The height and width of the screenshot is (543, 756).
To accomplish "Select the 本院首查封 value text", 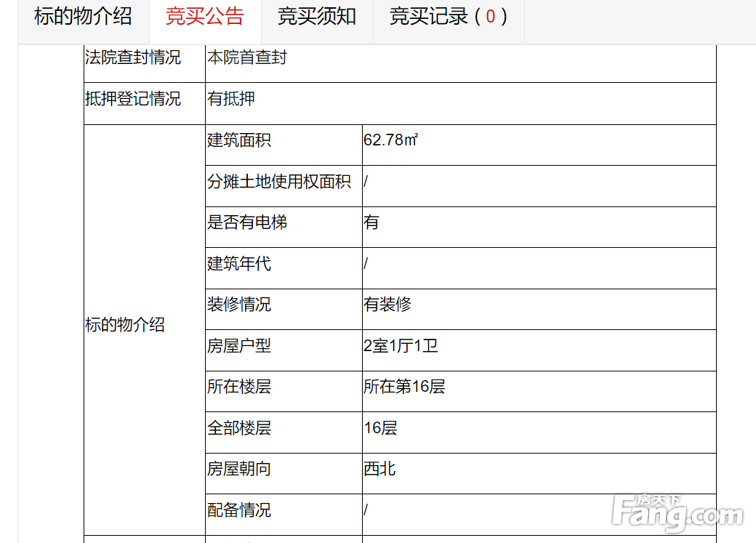I will (247, 58).
